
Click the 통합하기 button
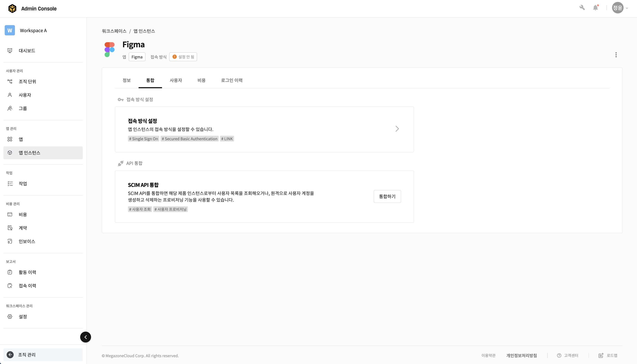click(x=387, y=196)
